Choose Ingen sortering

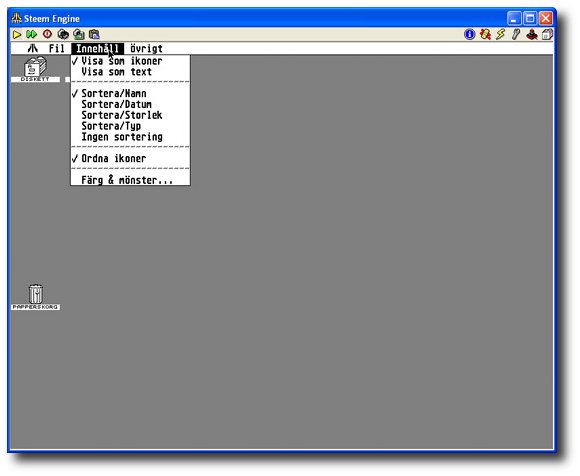[130, 137]
